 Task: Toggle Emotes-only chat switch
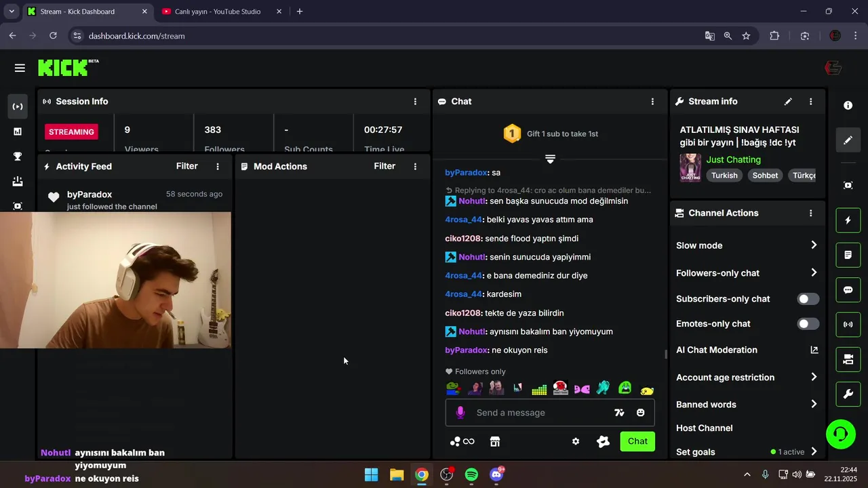(x=808, y=324)
